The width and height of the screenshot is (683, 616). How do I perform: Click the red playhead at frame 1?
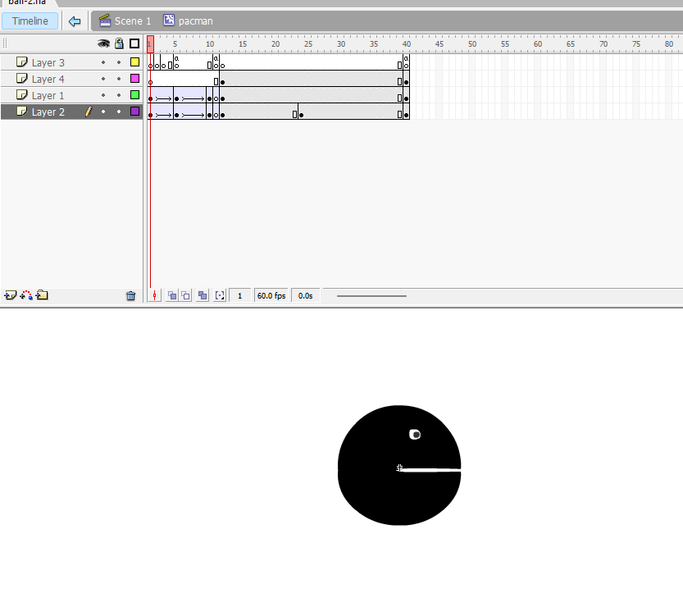coord(150,44)
